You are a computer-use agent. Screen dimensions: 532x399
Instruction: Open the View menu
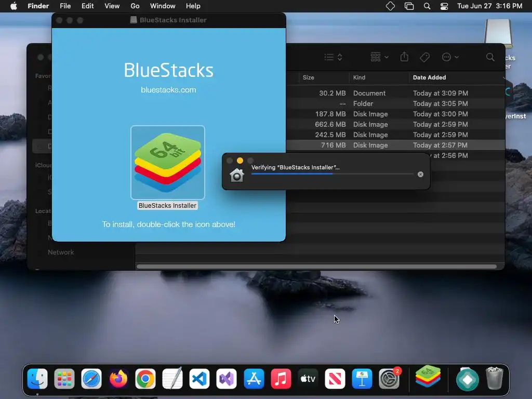pos(112,6)
